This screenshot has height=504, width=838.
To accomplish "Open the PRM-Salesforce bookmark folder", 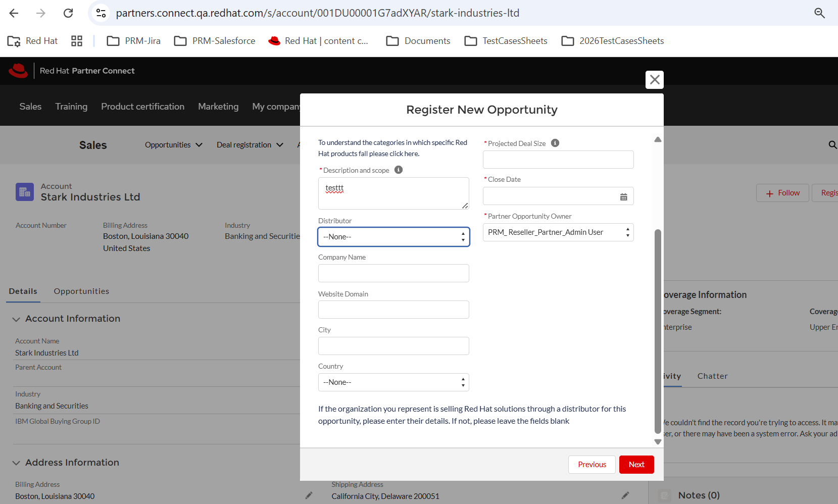I will (x=215, y=41).
